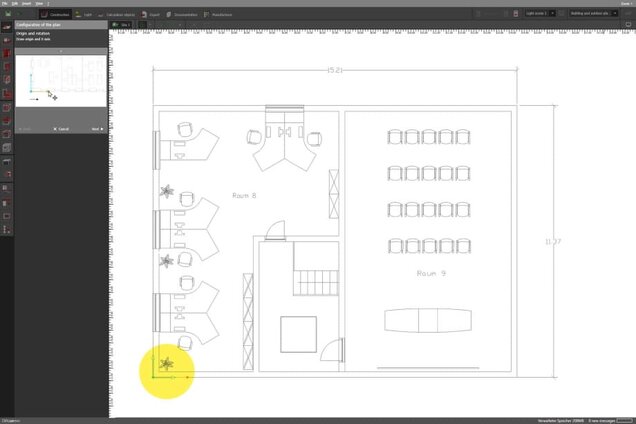Click the Cancel button in wizard

61,129
